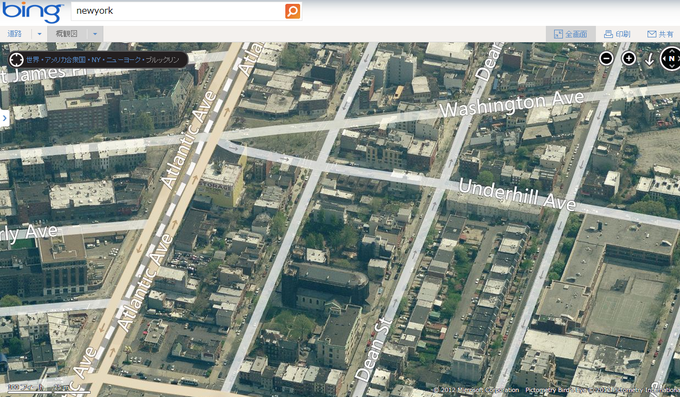Open the ニューヨーク breadcrumb link
This screenshot has height=397, width=680.
click(x=123, y=60)
